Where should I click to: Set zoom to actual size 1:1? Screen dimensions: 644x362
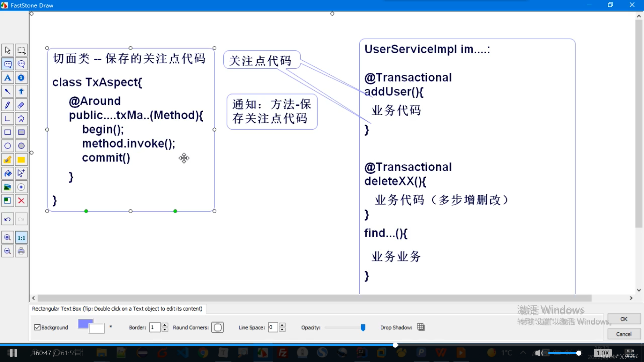pos(21,238)
